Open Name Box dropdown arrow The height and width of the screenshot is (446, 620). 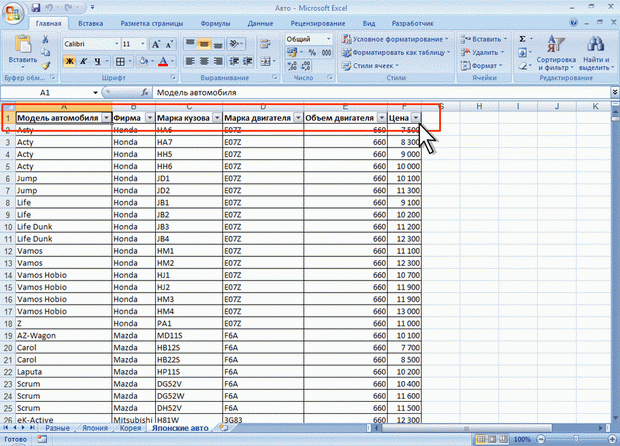point(95,93)
